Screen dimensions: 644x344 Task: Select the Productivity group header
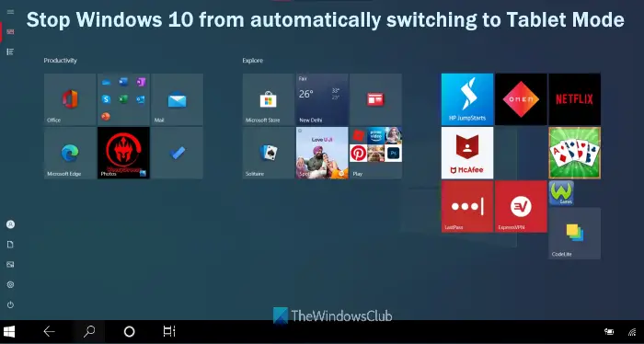coord(61,61)
